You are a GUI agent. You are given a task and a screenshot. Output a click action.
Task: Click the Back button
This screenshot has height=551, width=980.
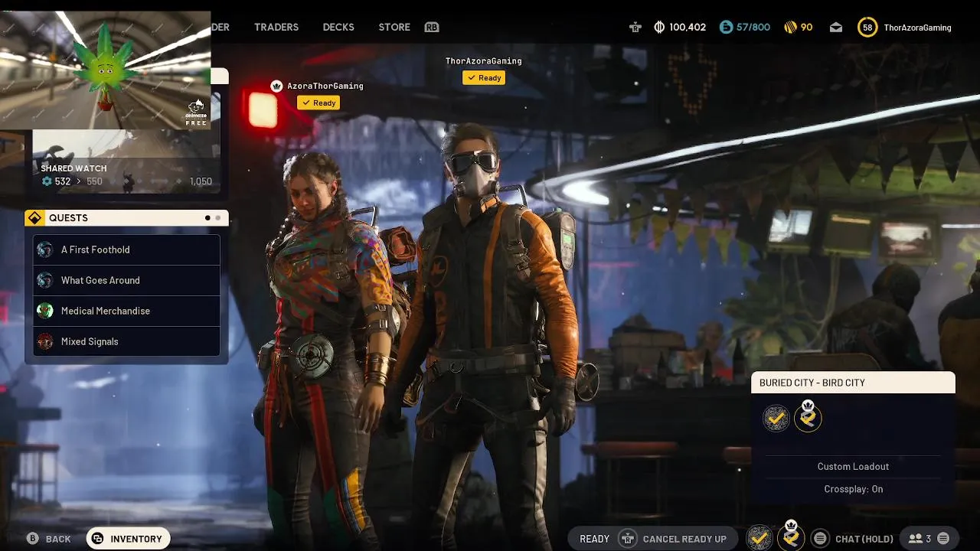50,539
